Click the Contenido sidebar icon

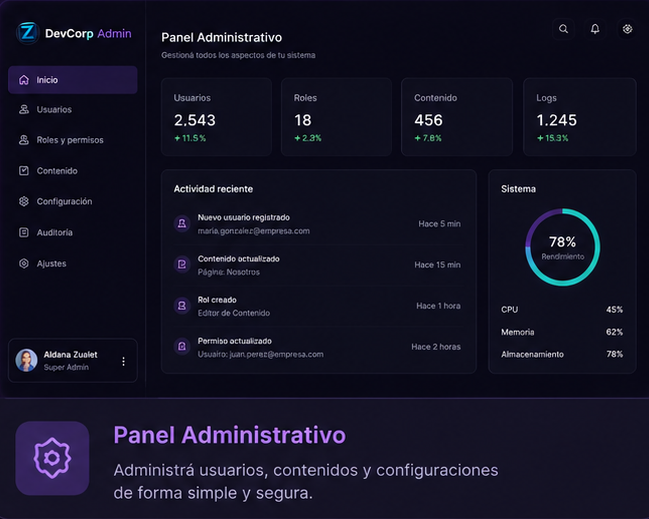tap(24, 171)
